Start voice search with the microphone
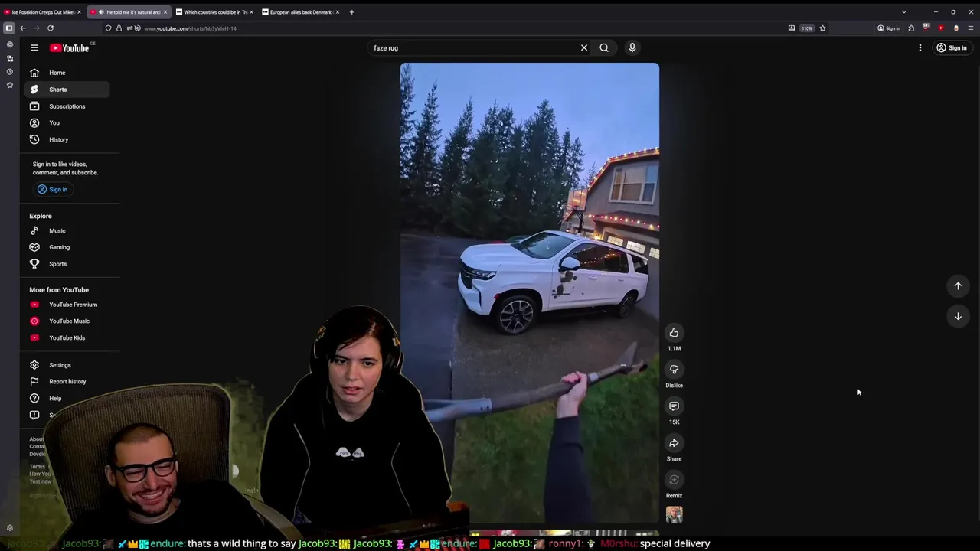 click(x=632, y=47)
